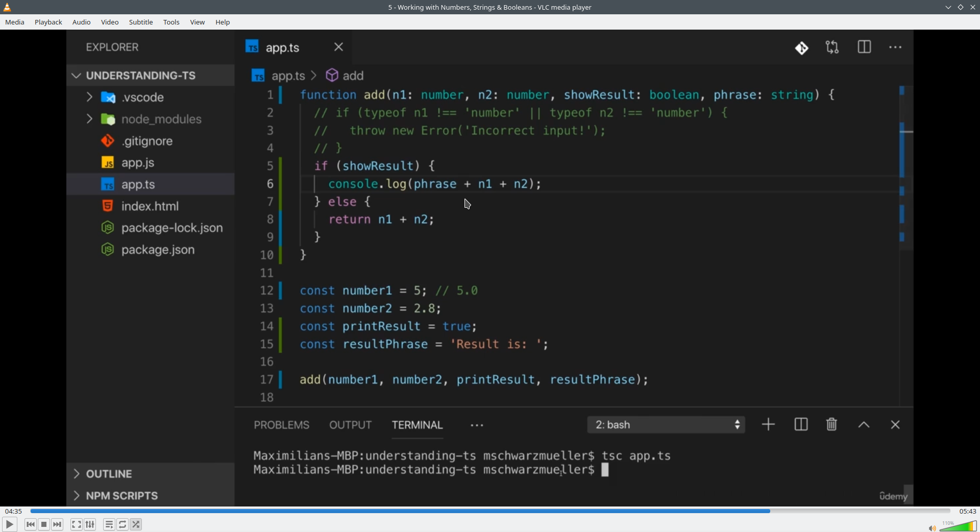Switch to the PROBLEMS panel tab
The width and height of the screenshot is (980, 532).
[x=282, y=425]
